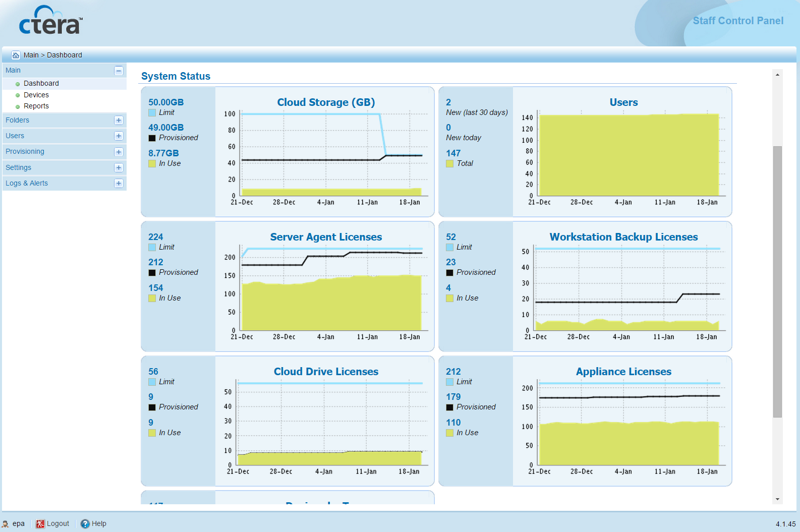Click the epa user icon

(x=5, y=524)
